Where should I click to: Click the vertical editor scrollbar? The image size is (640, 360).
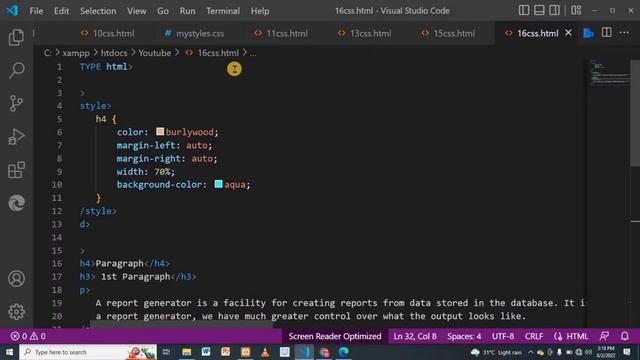point(635,113)
